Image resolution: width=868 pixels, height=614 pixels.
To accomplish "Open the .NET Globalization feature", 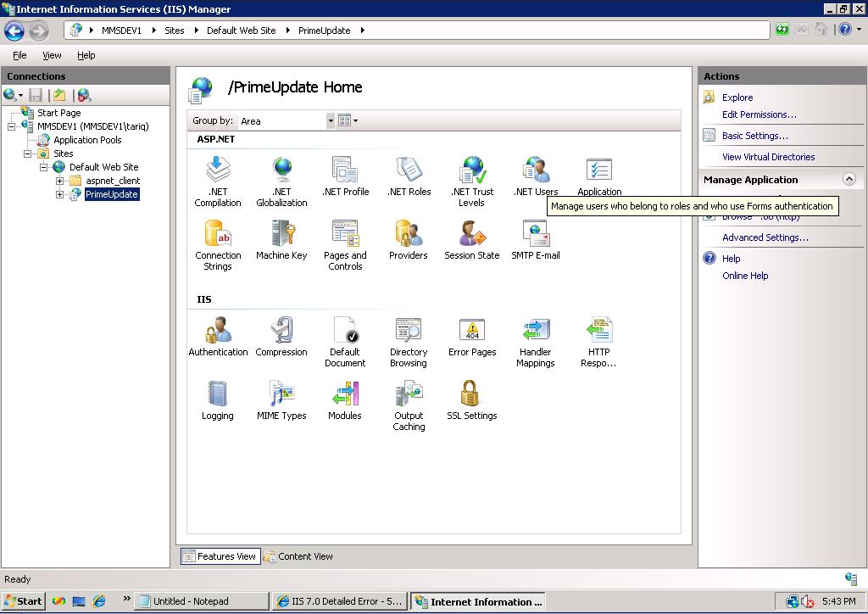I will coord(281,181).
